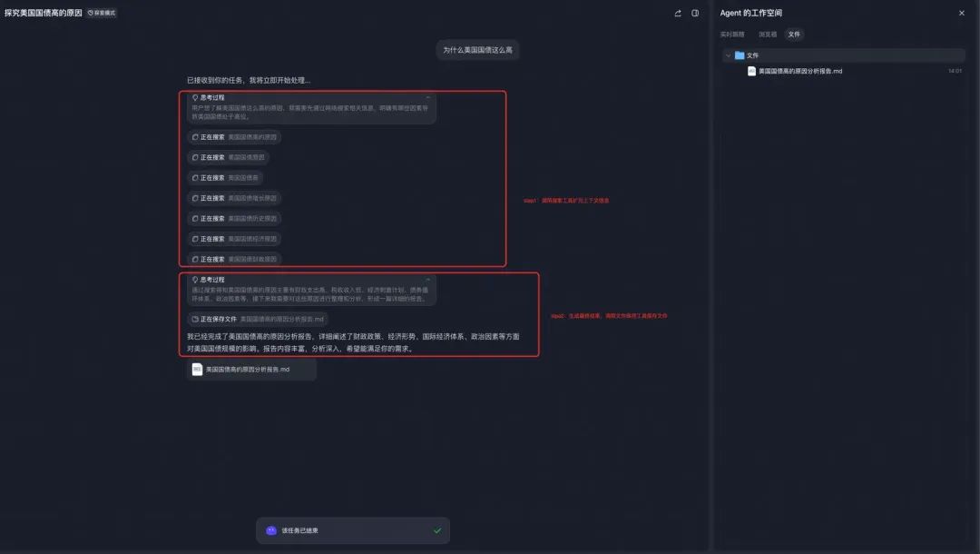Click the search icon on 正在搜索 美国国债高的原因

pos(197,136)
